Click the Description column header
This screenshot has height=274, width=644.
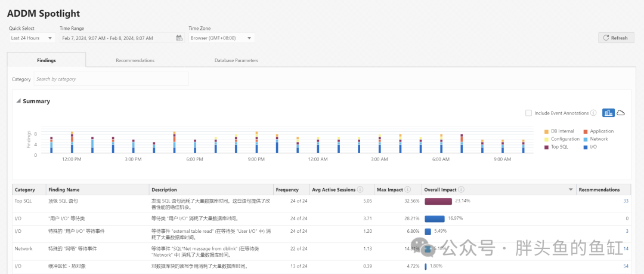click(x=211, y=190)
